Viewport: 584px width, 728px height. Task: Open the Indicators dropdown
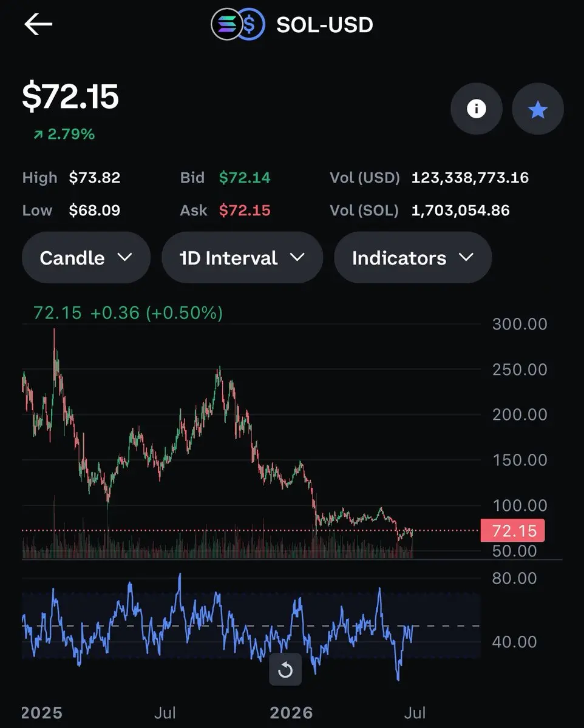point(413,258)
